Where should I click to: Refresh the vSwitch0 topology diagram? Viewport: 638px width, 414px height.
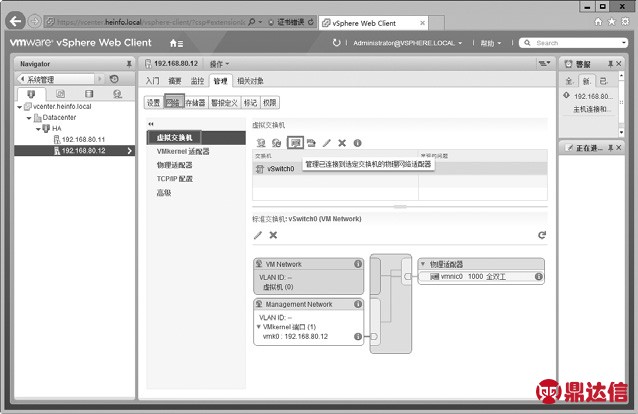(542, 235)
